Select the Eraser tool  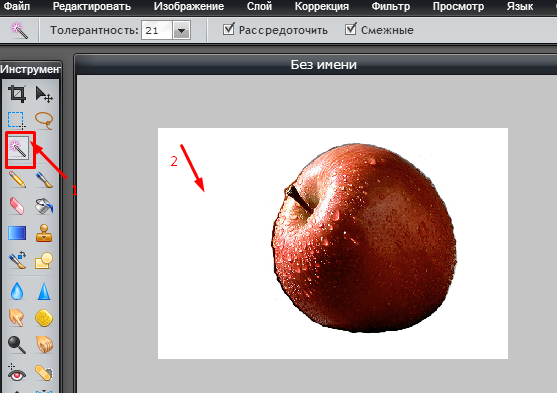pyautogui.click(x=17, y=206)
